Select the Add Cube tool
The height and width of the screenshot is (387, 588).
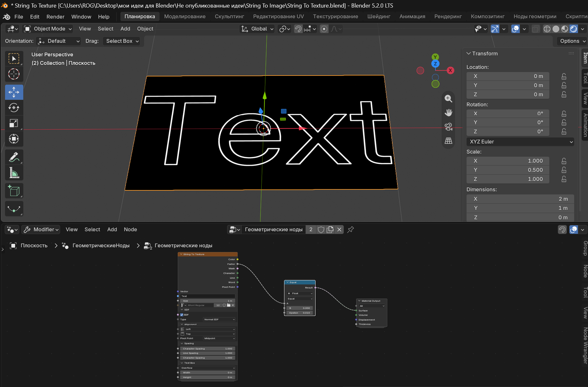(x=14, y=191)
